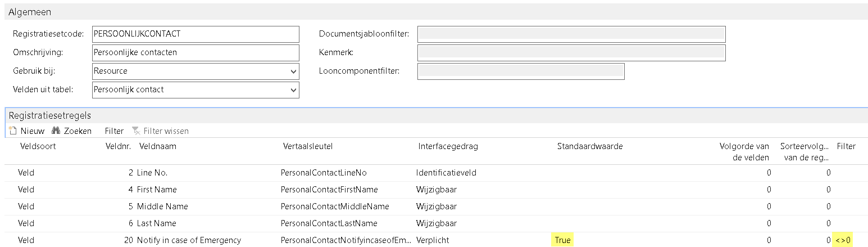Image resolution: width=868 pixels, height=247 pixels.
Task: Sort by the Interfacegedrag column header
Action: coord(448,146)
